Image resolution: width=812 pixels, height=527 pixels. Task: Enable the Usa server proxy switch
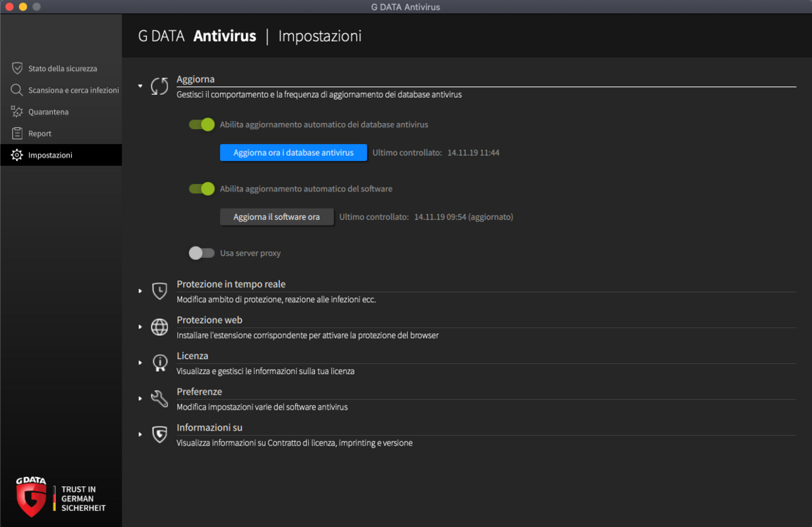click(202, 253)
